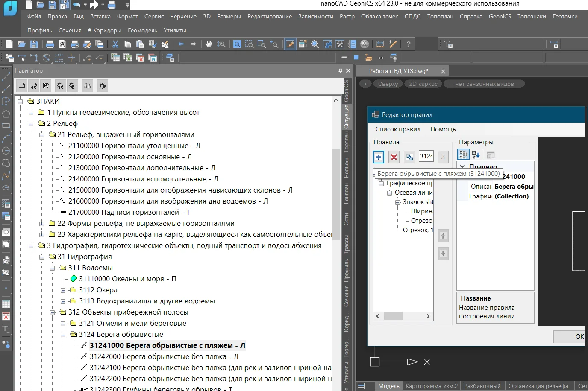Collapse the 21 Рельеф горизонталями node
588x391 pixels.
(x=42, y=135)
